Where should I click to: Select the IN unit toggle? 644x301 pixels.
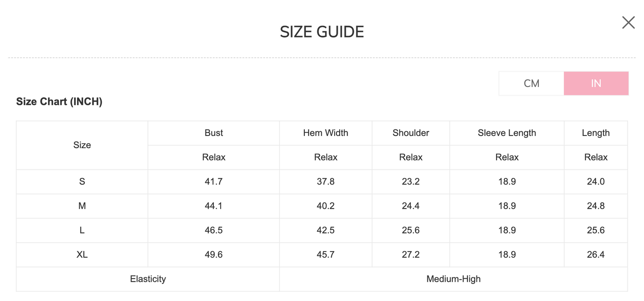click(596, 83)
